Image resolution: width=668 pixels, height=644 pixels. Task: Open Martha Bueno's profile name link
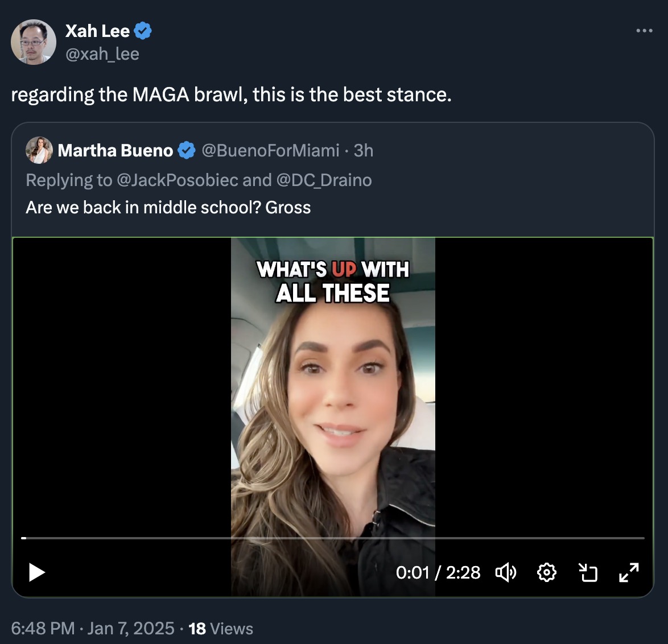(x=116, y=151)
